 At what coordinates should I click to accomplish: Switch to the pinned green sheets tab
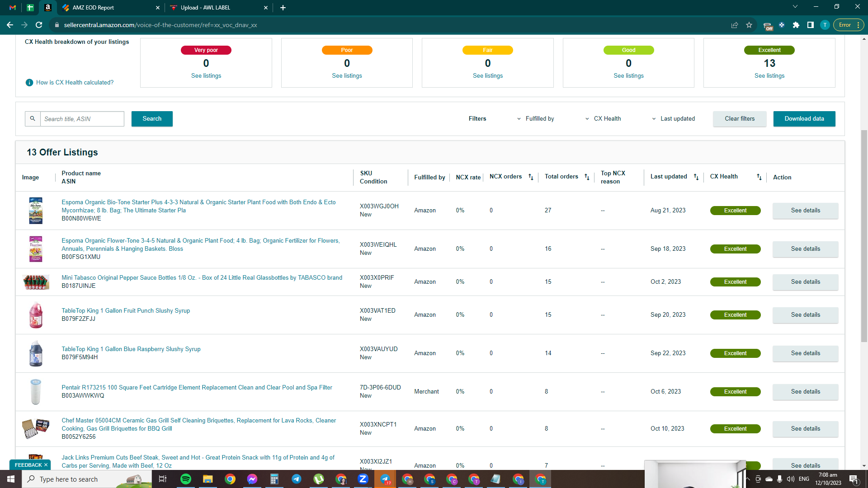(30, 8)
